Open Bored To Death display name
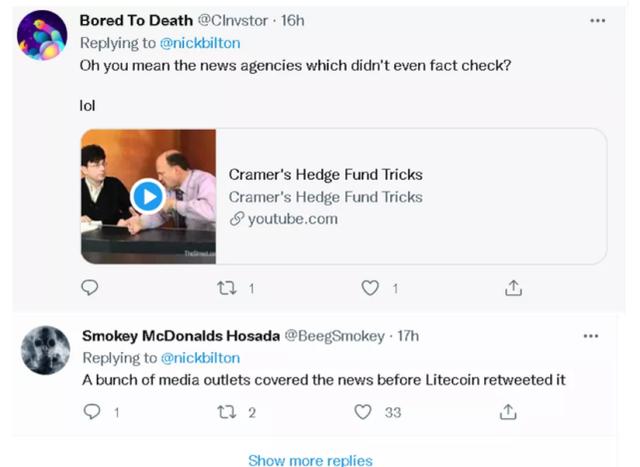 pyautogui.click(x=136, y=20)
